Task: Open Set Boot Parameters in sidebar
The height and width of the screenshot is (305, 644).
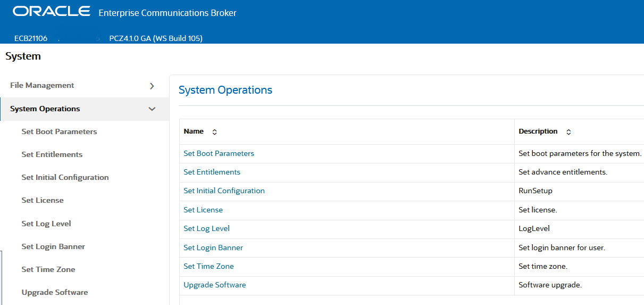Action: (x=59, y=131)
